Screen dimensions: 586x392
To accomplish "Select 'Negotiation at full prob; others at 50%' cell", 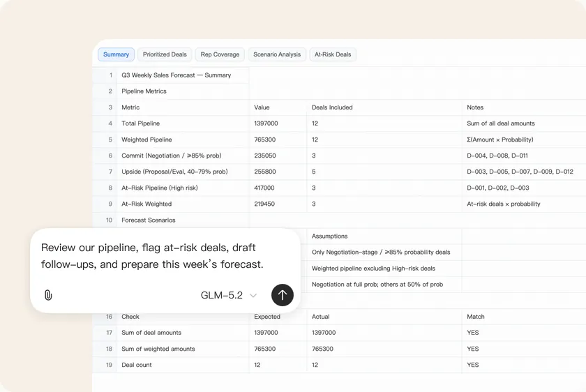I will (384, 285).
